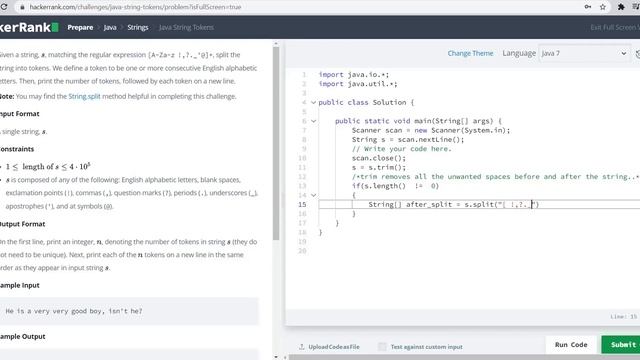Screen dimensions: 640x360
Task: Collapse the main method fold arrow
Action: click(x=313, y=121)
